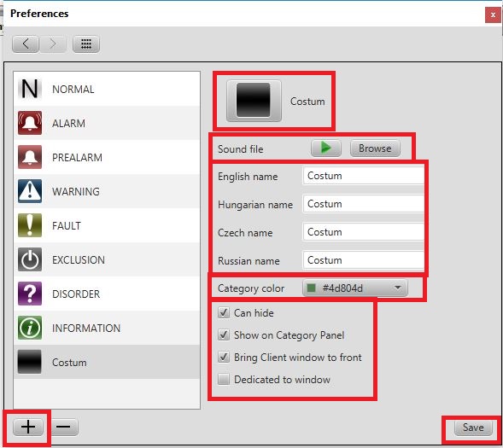Select the PREALARM bell icon
The height and width of the screenshot is (448, 503).
tap(30, 157)
